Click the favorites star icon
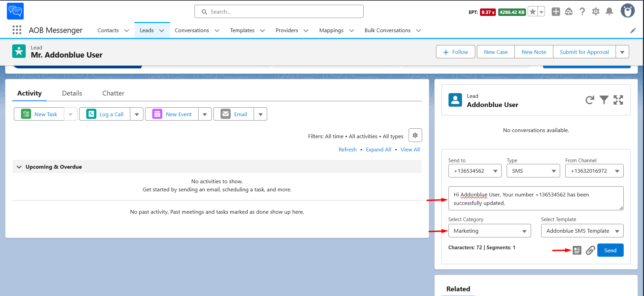 (x=533, y=12)
